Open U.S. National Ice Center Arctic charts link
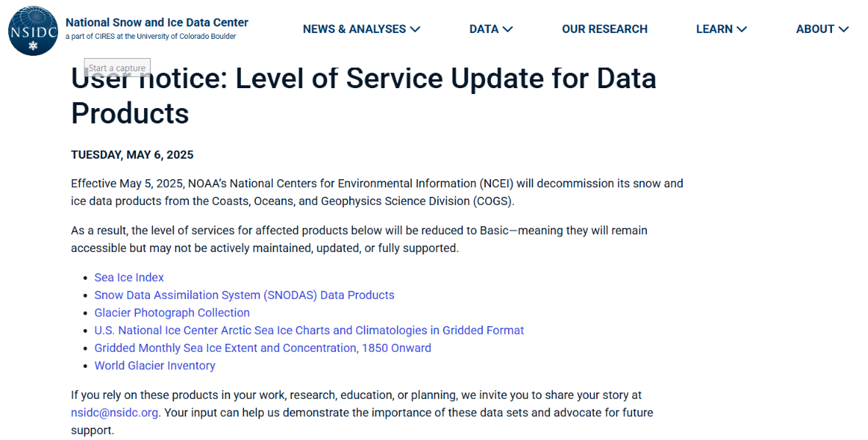The height and width of the screenshot is (440, 868). click(309, 331)
